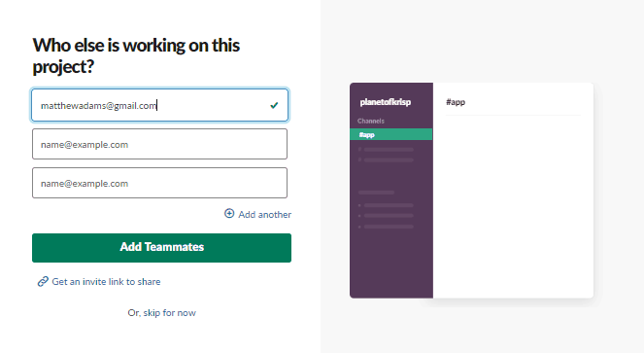This screenshot has height=353, width=644.
Task: Choose Or, skip for now
Action: [x=162, y=313]
